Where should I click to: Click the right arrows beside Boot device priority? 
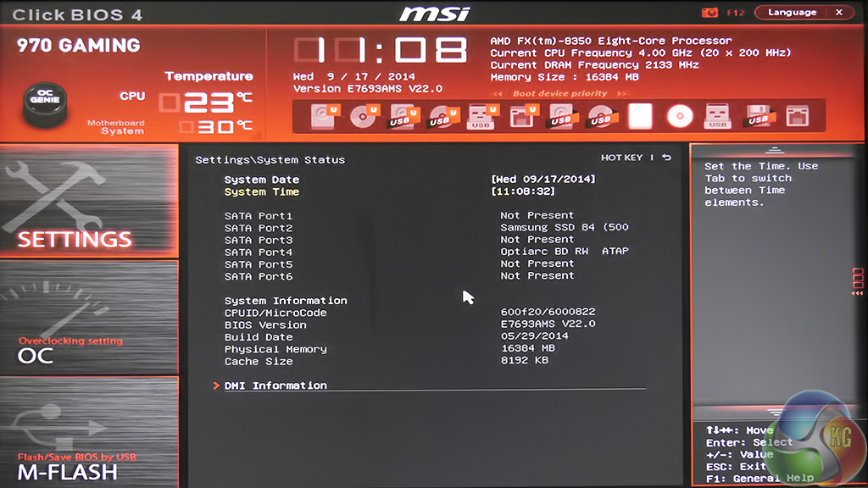coord(622,93)
